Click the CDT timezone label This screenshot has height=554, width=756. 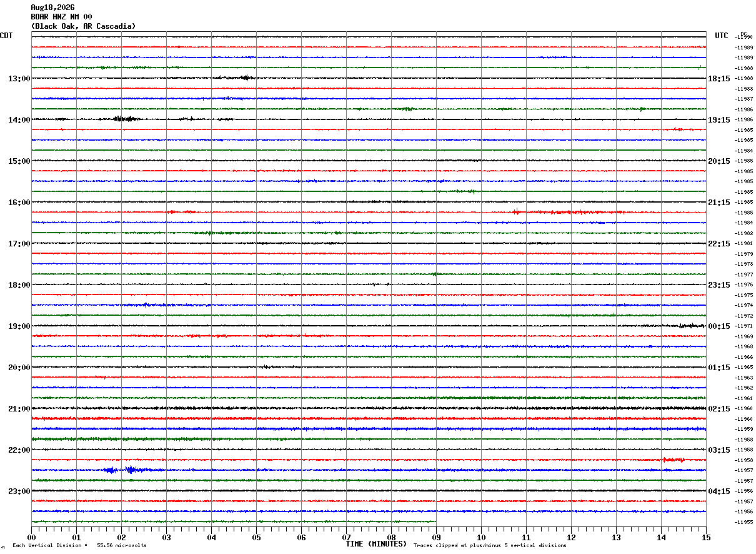[x=6, y=36]
